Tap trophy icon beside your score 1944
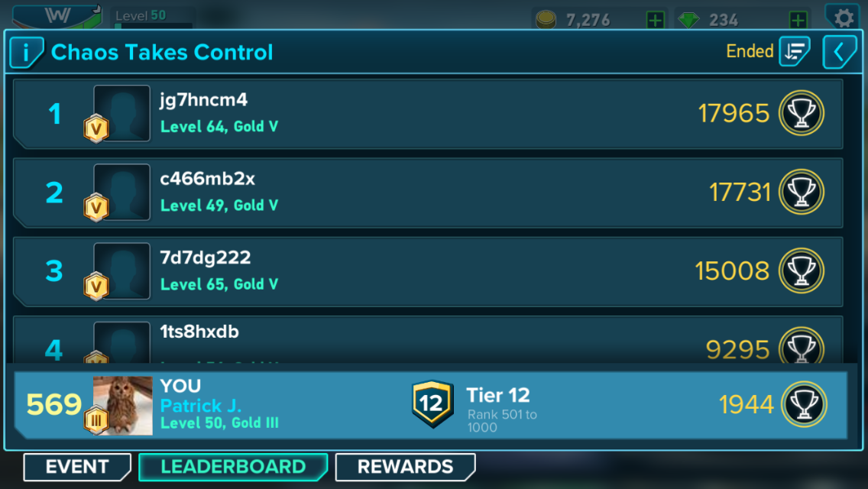 [804, 404]
